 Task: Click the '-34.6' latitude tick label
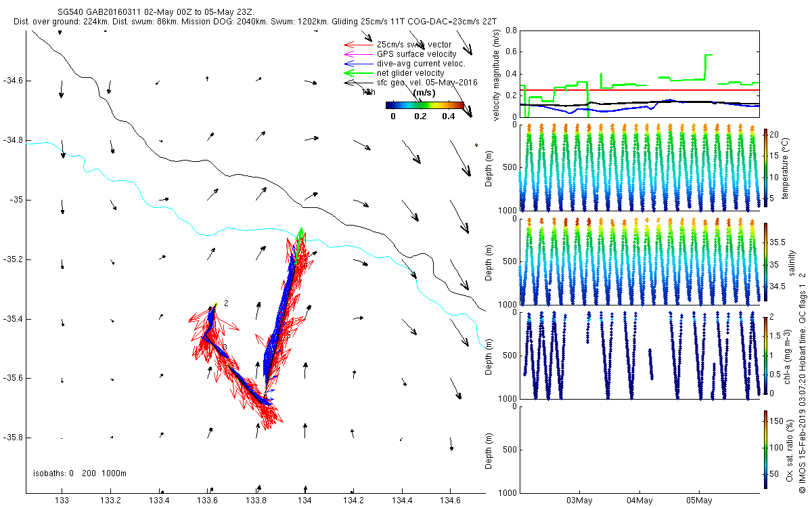pos(12,81)
